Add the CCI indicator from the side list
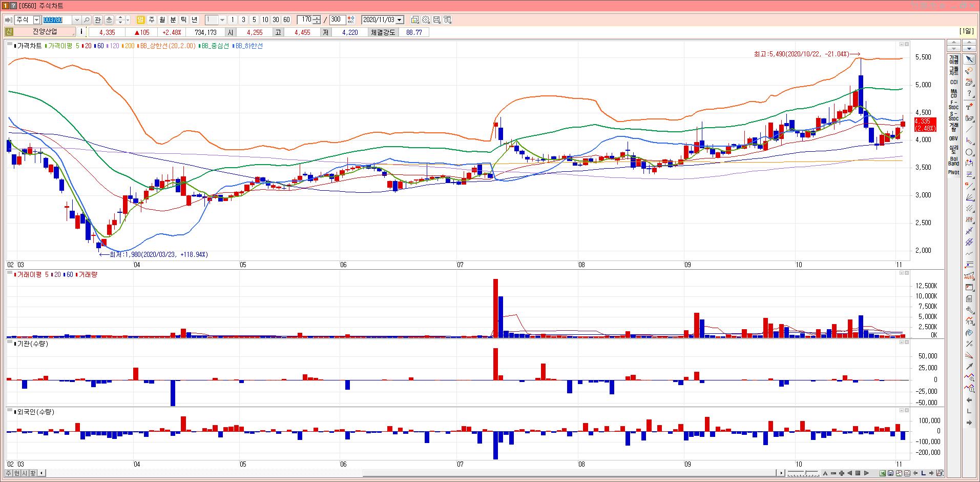Screen dimensions: 980x482 (x=953, y=82)
